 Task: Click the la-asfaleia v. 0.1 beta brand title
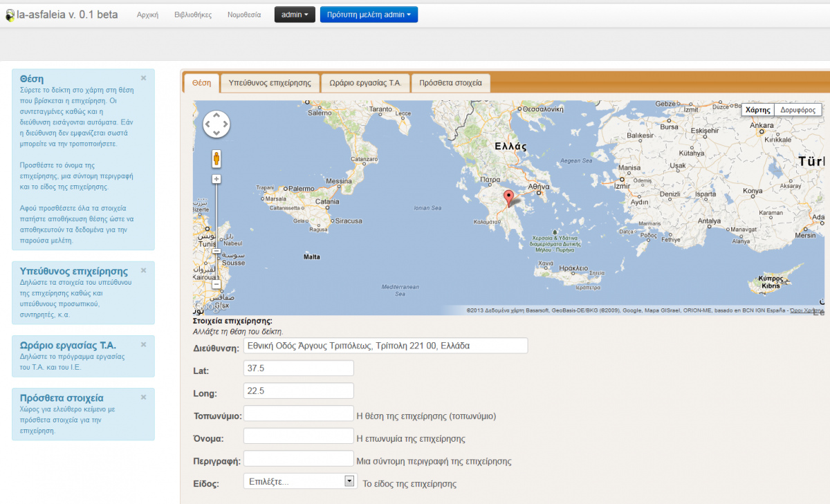tap(67, 15)
